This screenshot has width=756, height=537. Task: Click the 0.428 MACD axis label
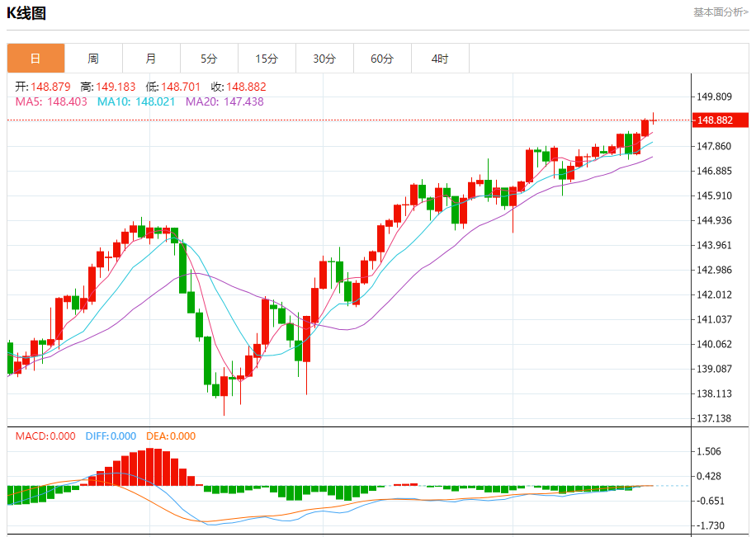point(709,476)
